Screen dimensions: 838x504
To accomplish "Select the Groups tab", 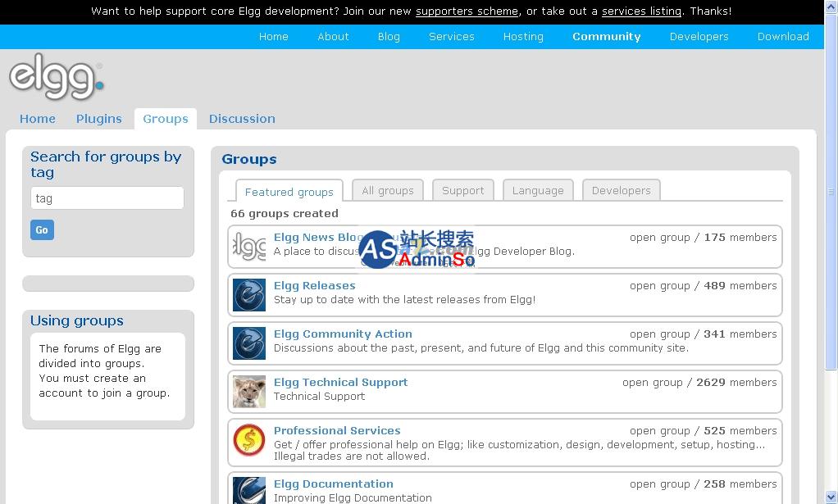I will tap(166, 119).
